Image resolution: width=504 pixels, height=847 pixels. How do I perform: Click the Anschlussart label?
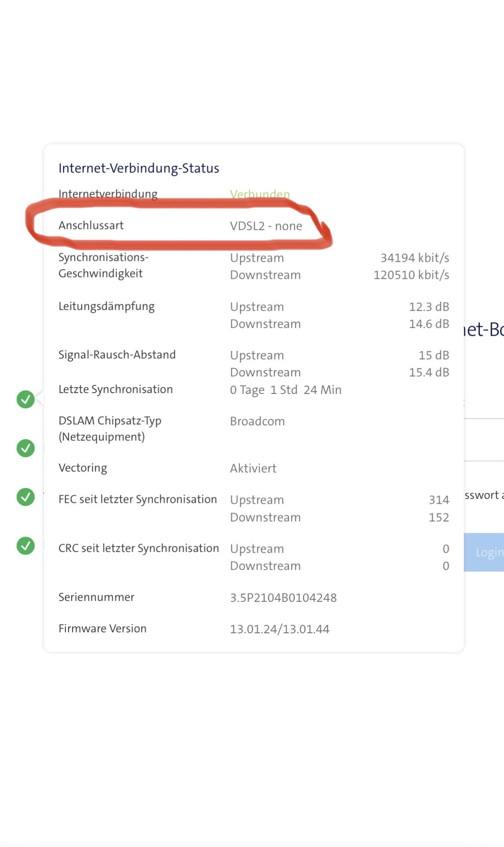click(91, 225)
